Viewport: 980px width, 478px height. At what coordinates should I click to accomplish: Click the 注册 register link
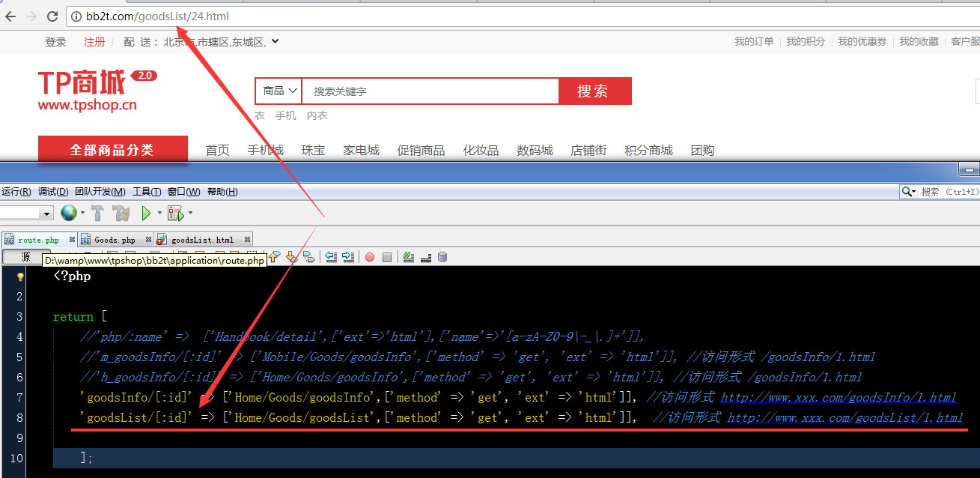tap(94, 42)
